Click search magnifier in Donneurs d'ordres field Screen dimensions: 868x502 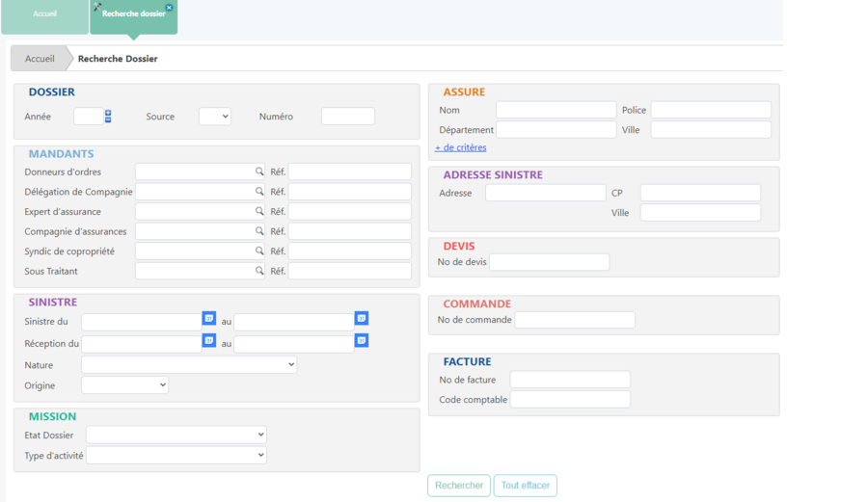pyautogui.click(x=258, y=172)
